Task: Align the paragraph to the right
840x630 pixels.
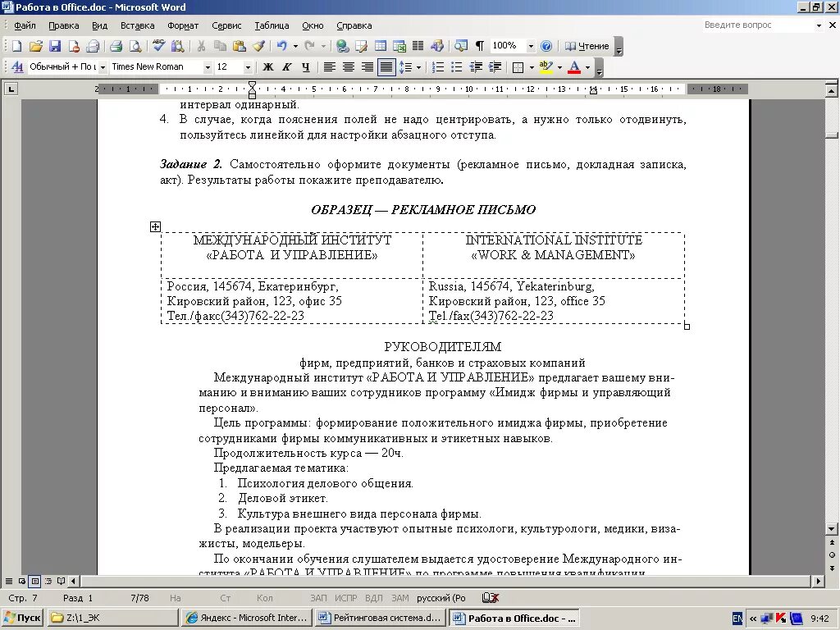Action: (x=367, y=67)
